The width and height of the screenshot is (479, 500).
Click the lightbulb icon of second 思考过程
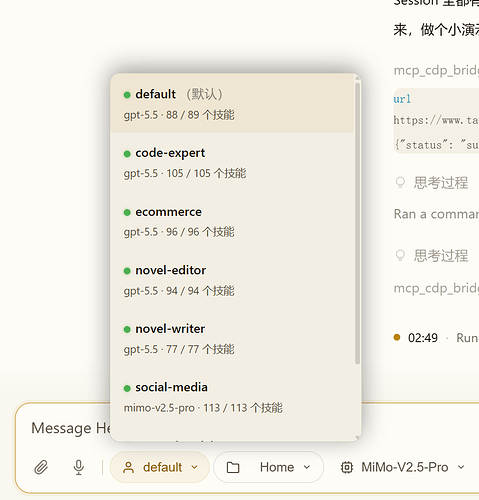(x=400, y=256)
